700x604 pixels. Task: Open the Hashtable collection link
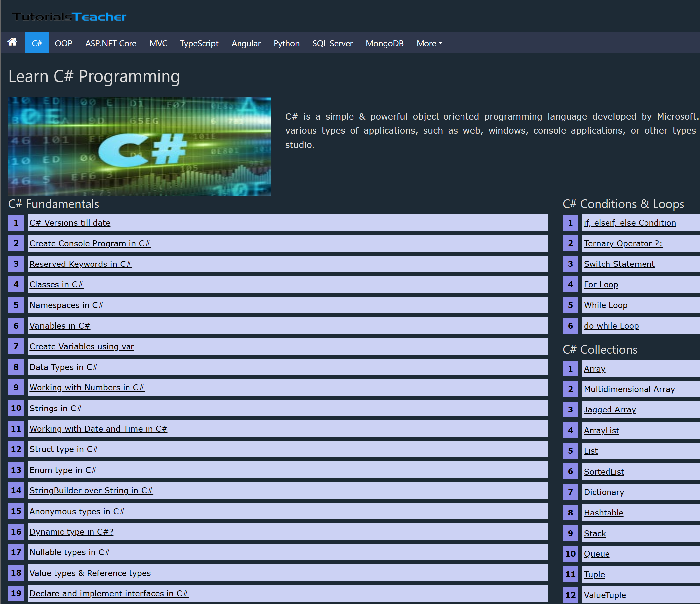click(x=604, y=513)
